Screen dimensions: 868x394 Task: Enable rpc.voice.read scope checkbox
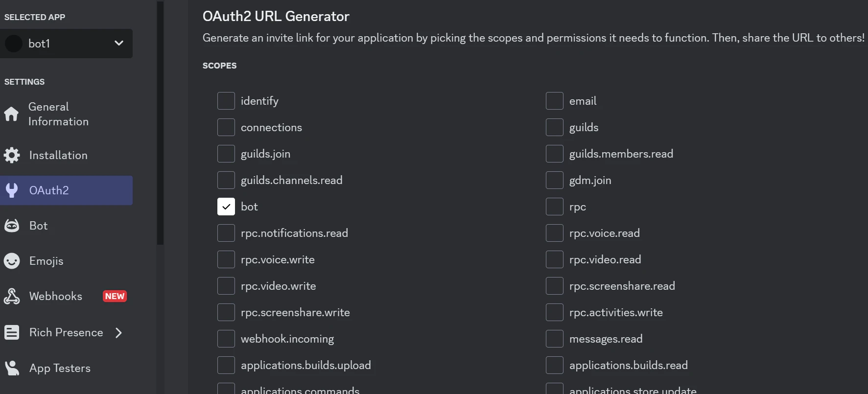(555, 233)
